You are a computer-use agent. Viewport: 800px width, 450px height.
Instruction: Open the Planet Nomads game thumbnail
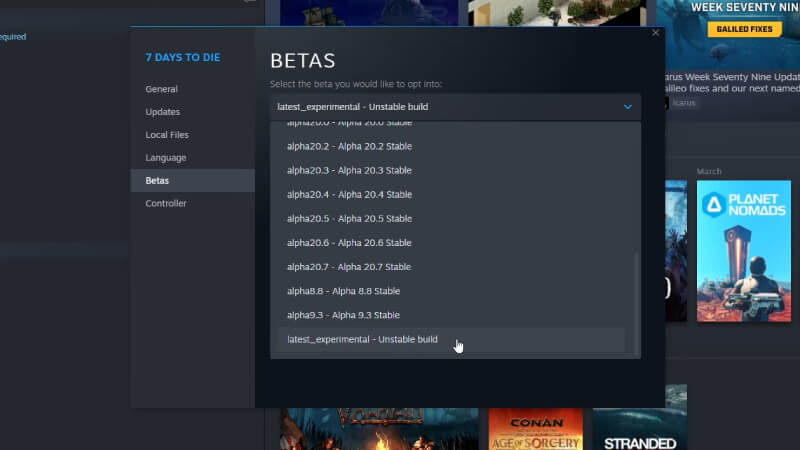coord(743,251)
